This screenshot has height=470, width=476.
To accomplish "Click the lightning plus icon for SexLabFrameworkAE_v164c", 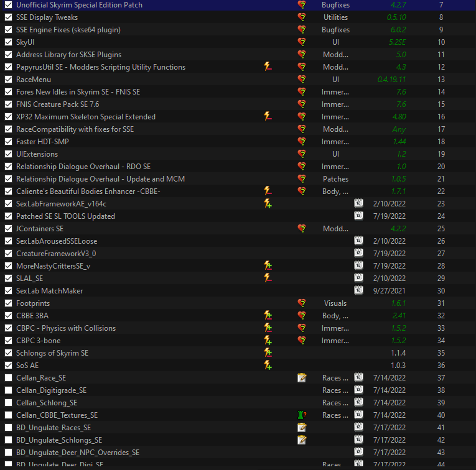I will click(x=268, y=203).
